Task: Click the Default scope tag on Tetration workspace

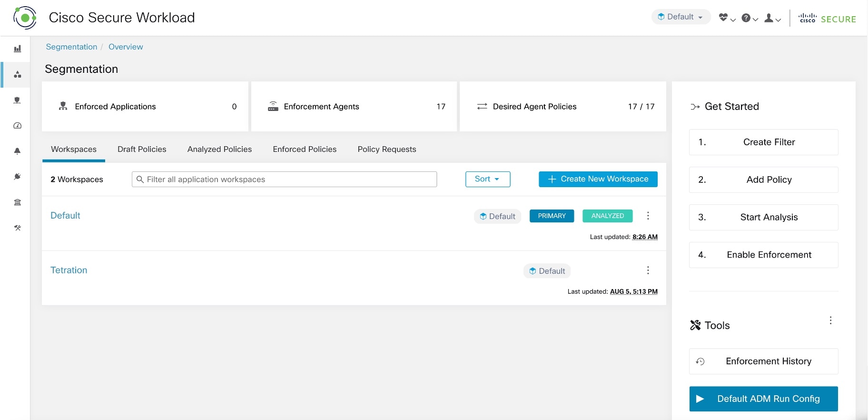Action: 547,271
